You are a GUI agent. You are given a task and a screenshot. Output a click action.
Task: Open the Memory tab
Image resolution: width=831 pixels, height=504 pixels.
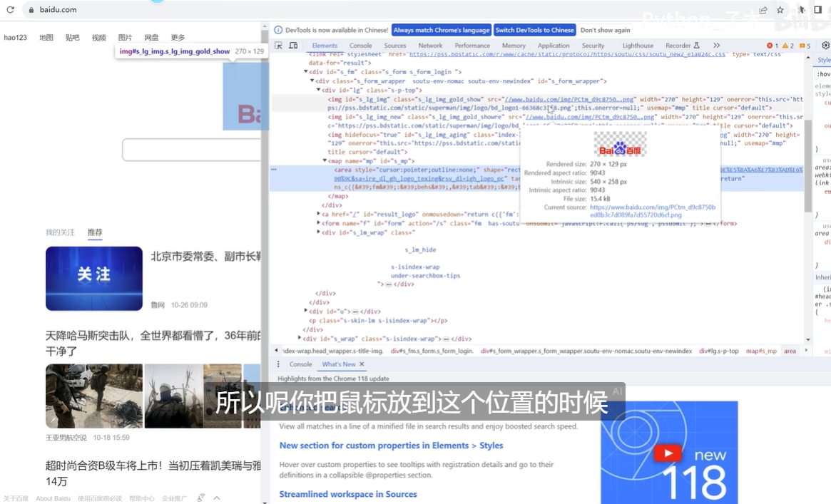[514, 46]
